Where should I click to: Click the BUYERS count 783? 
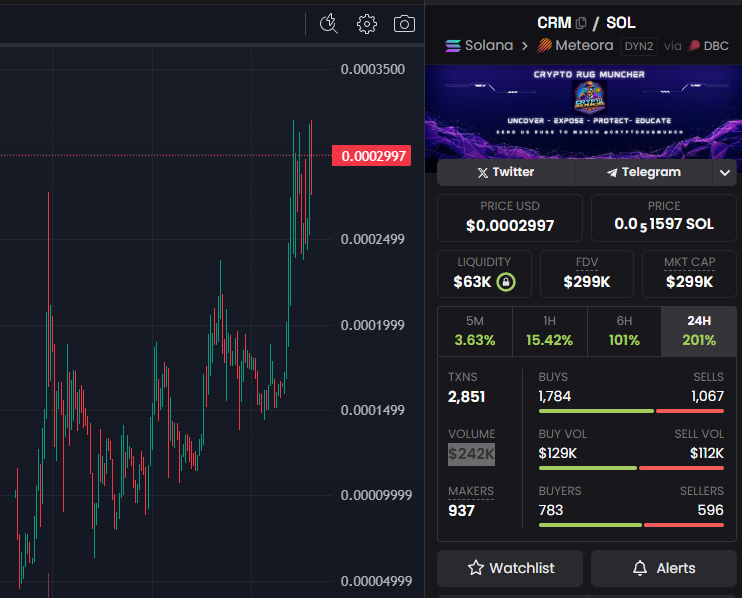tap(551, 510)
